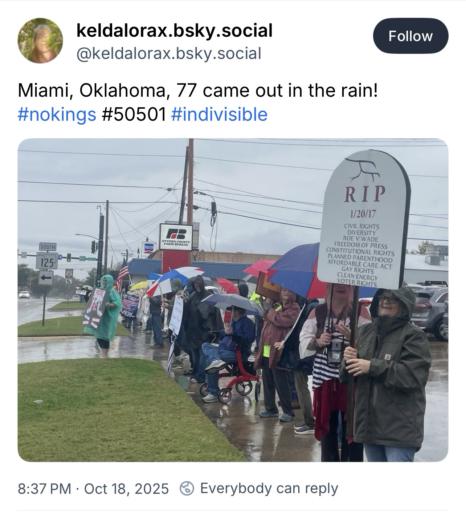Click the 8:37 PM timestamp
The width and height of the screenshot is (466, 512).
point(44,489)
